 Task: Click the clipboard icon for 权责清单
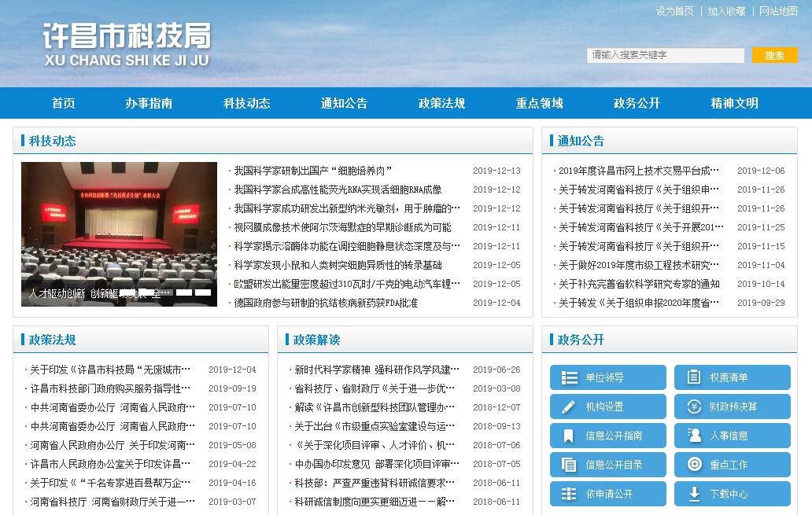point(693,378)
